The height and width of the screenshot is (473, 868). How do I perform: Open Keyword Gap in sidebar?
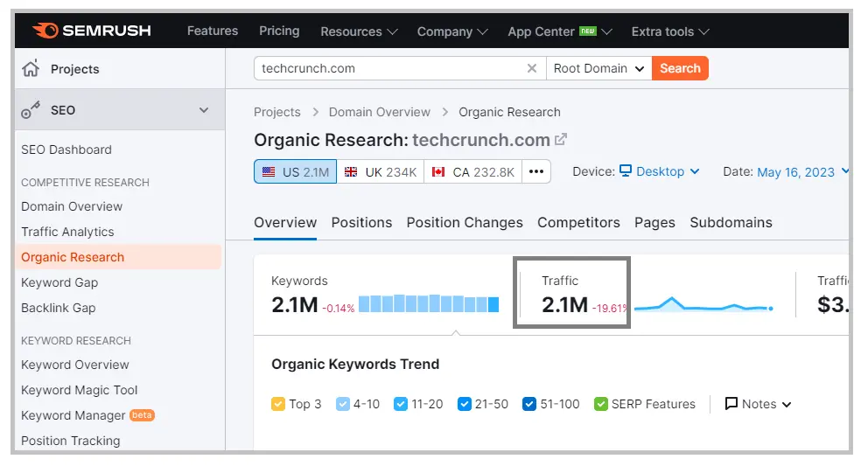[59, 282]
